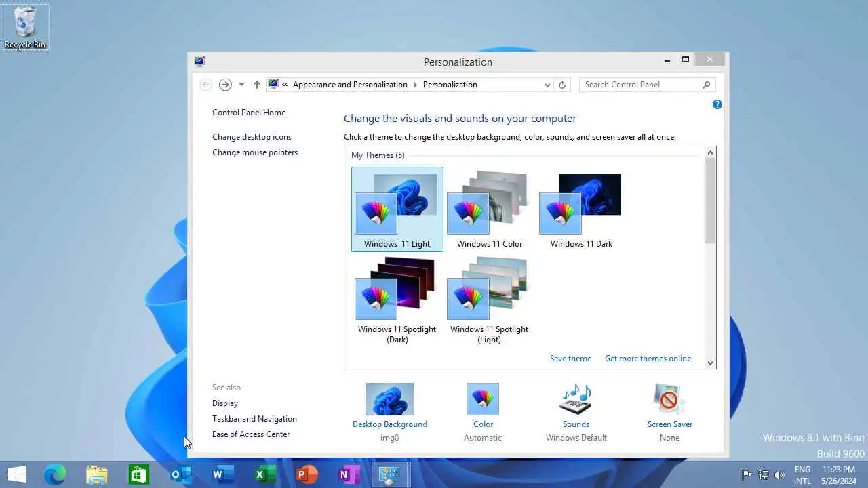Launch Outlook from the taskbar
The width and height of the screenshot is (868, 488).
[180, 474]
